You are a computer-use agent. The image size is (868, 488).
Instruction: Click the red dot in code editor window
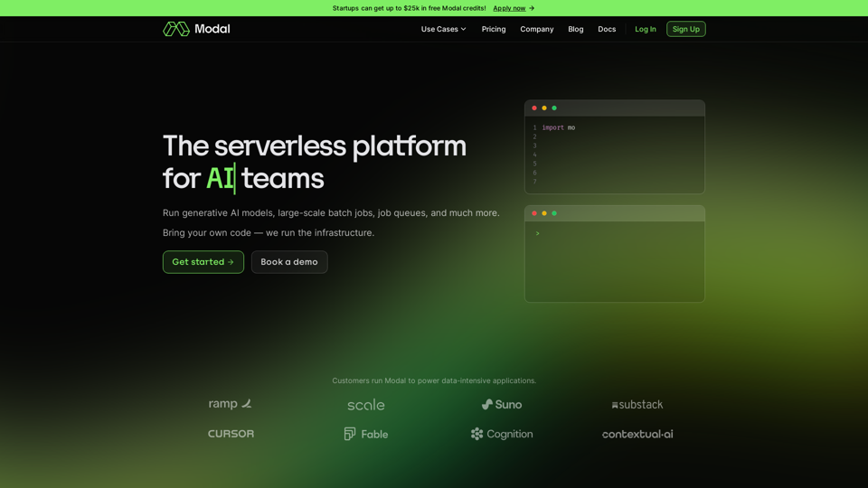[534, 108]
